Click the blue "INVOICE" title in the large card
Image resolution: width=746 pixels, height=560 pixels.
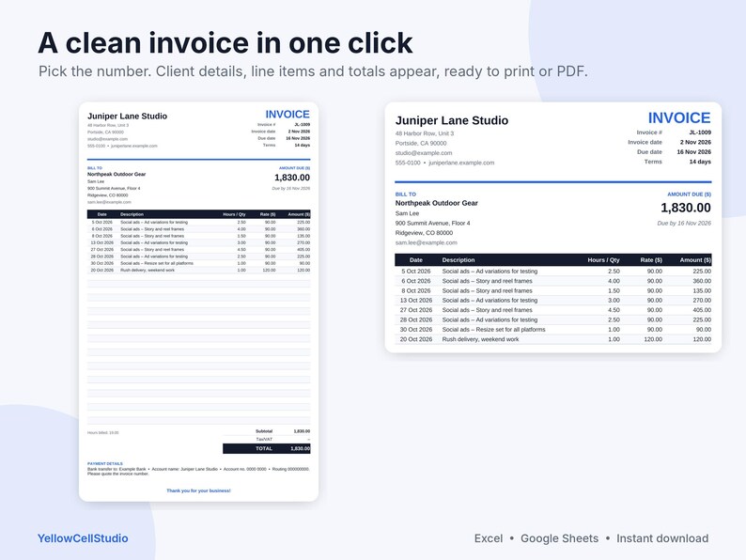pos(679,117)
